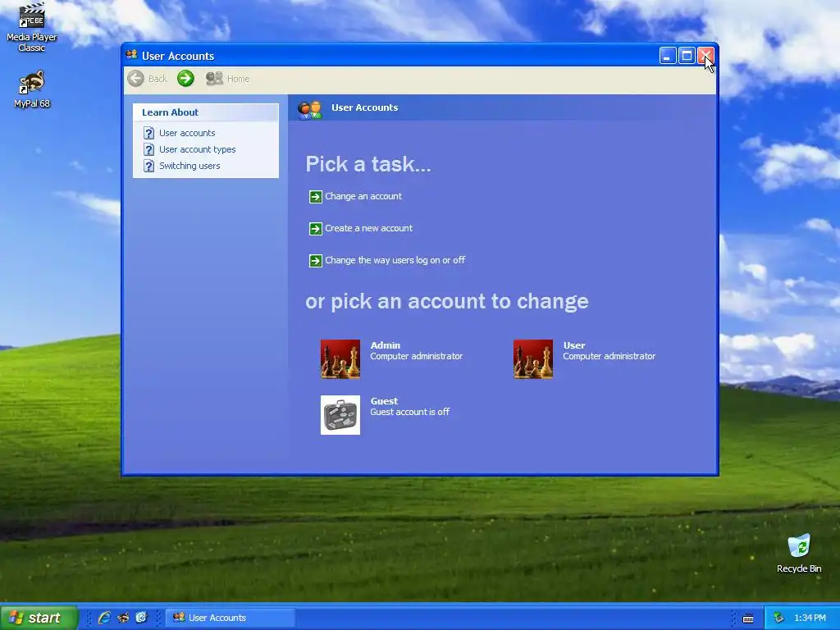
Task: Open the User account types help link
Action: 197,149
